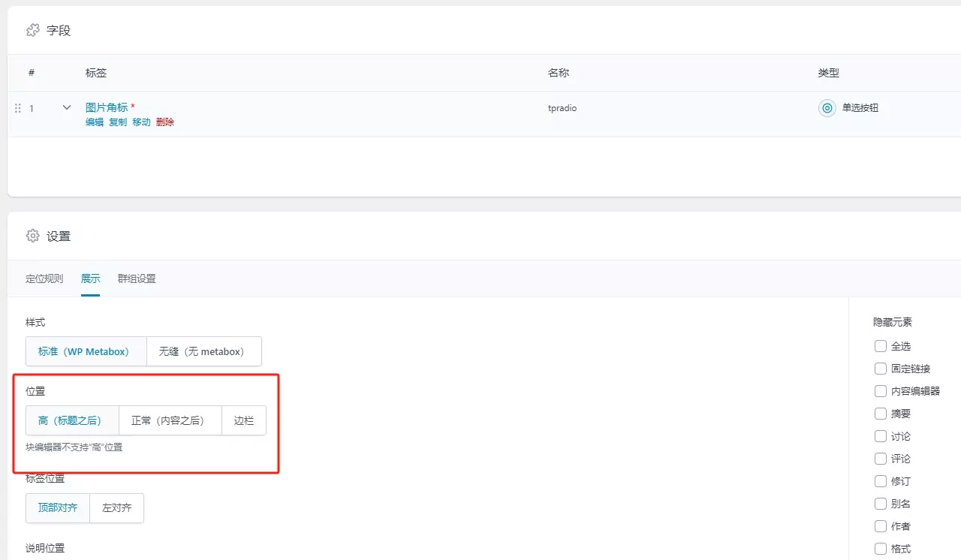Select 边栏 position option
The width and height of the screenshot is (961, 560).
(x=244, y=420)
